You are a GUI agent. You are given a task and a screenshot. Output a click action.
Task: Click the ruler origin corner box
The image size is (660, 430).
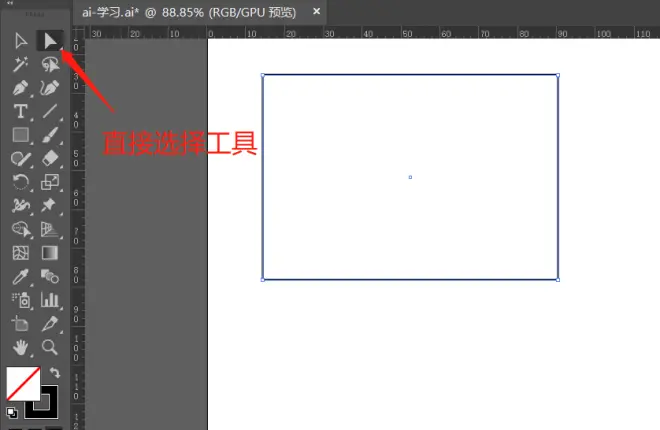click(78, 32)
